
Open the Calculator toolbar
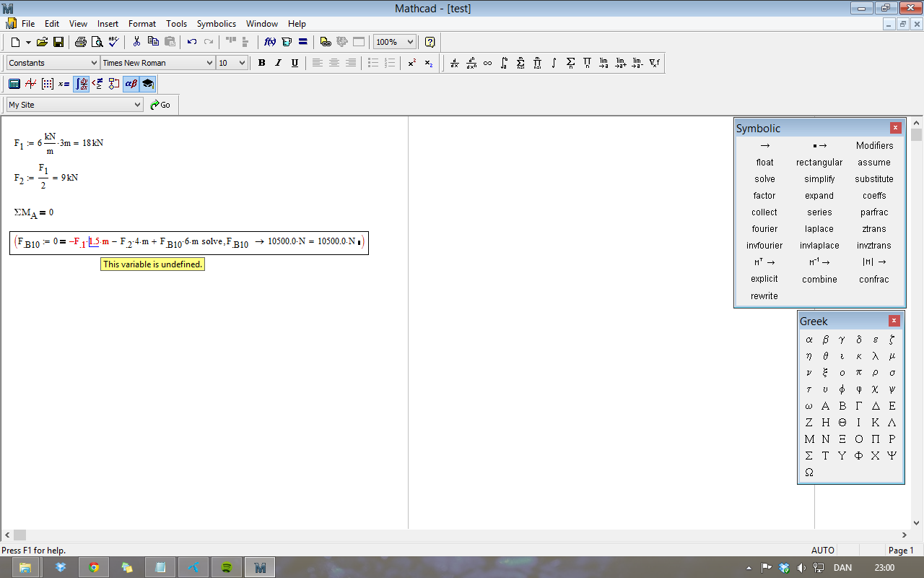14,84
